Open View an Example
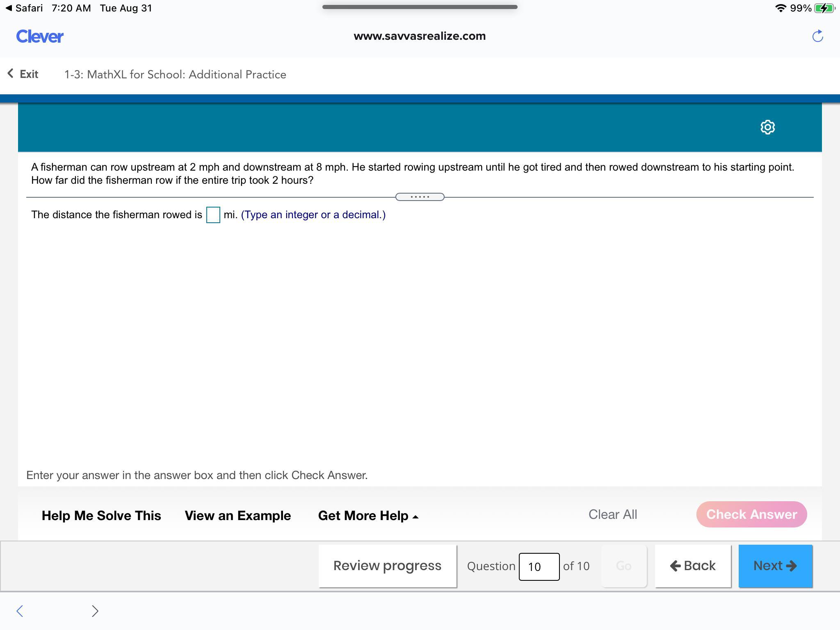840x630 pixels. pyautogui.click(x=238, y=516)
